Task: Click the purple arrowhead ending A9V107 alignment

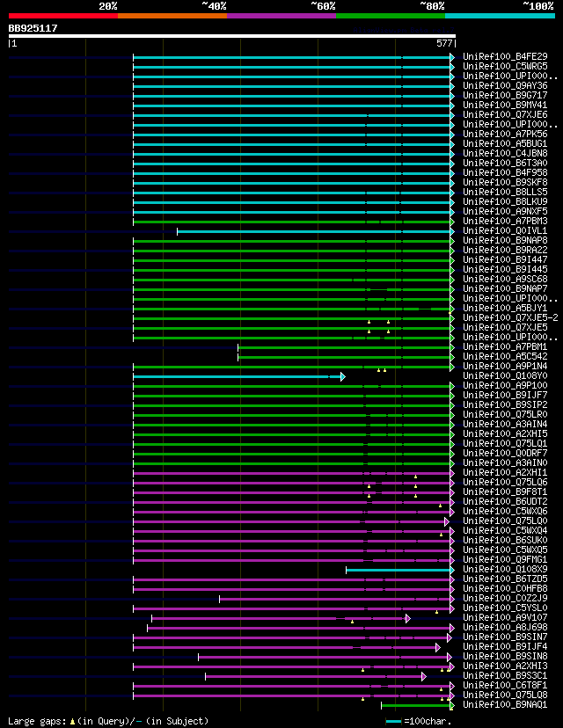Action: coord(408,618)
